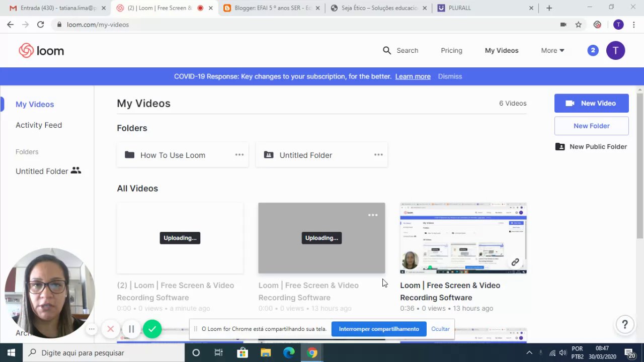
Task: Click Interromper compartilhamento button
Action: click(379, 329)
